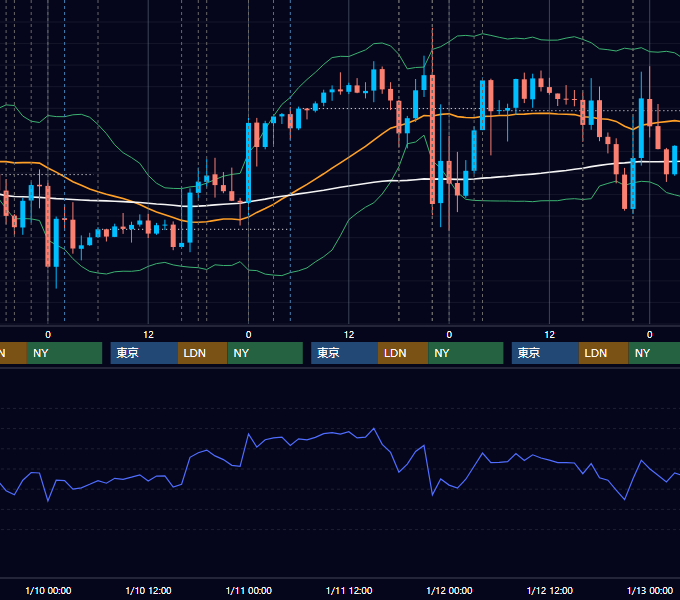The image size is (680, 600).
Task: Select the white long-term moving average line
Action: pos(347,187)
